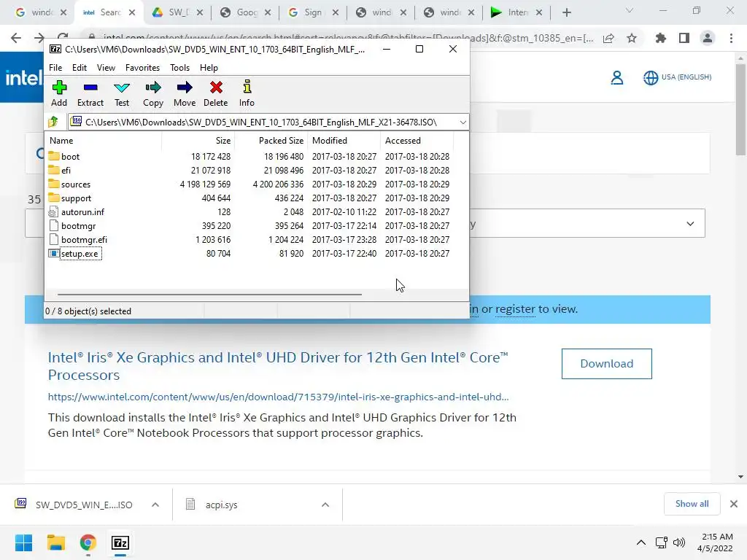Click the browser back arrow
The width and height of the screenshot is (747, 560).
(x=16, y=38)
